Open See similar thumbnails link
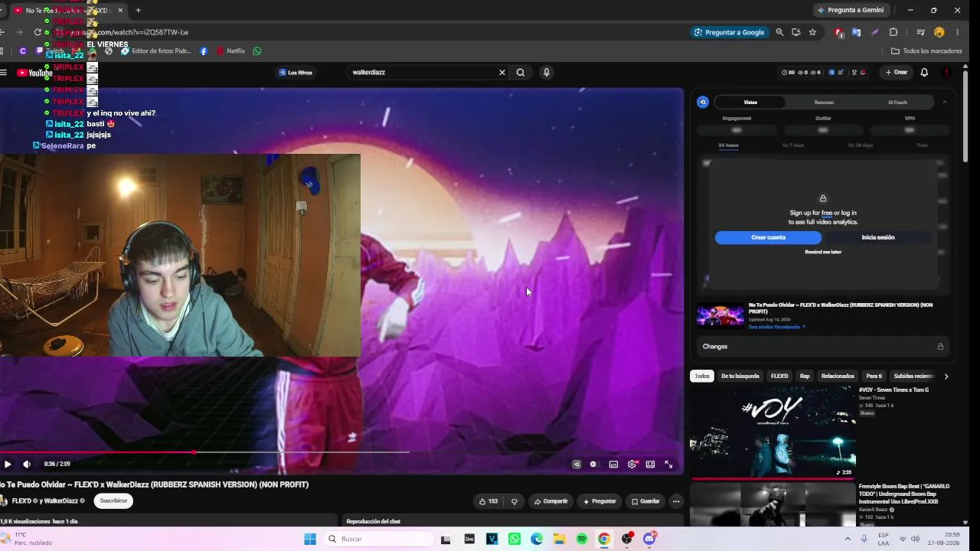Screen dimensions: 980x551 [x=776, y=327]
